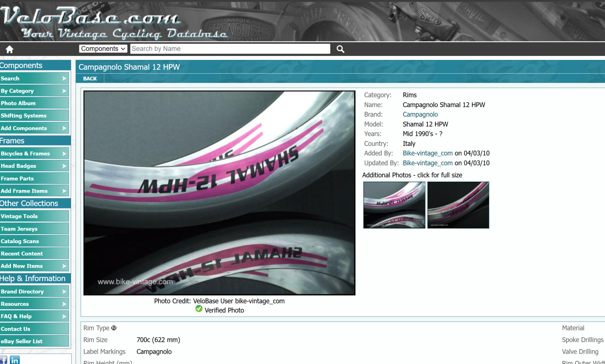Click the home icon in the navigation bar

(x=9, y=49)
